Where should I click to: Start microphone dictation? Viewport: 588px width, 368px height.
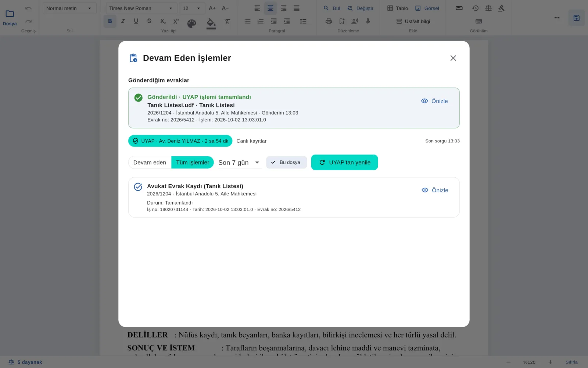[368, 21]
